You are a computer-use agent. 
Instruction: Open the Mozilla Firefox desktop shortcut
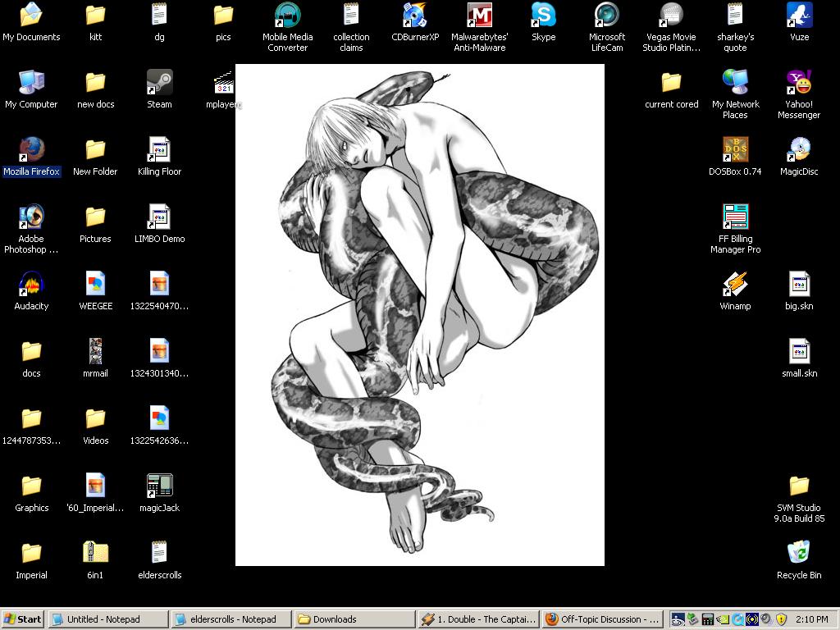point(31,150)
